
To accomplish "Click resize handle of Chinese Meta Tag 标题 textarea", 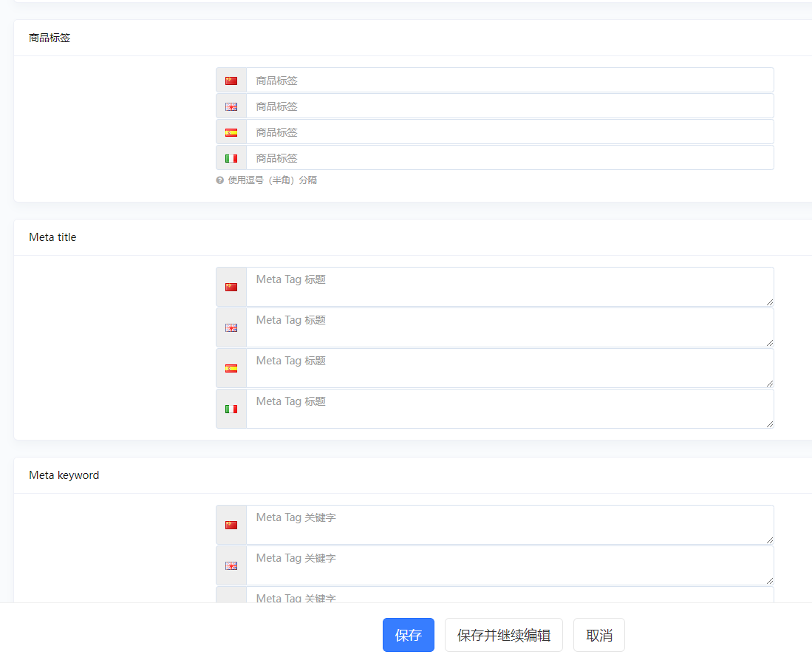I will (770, 302).
